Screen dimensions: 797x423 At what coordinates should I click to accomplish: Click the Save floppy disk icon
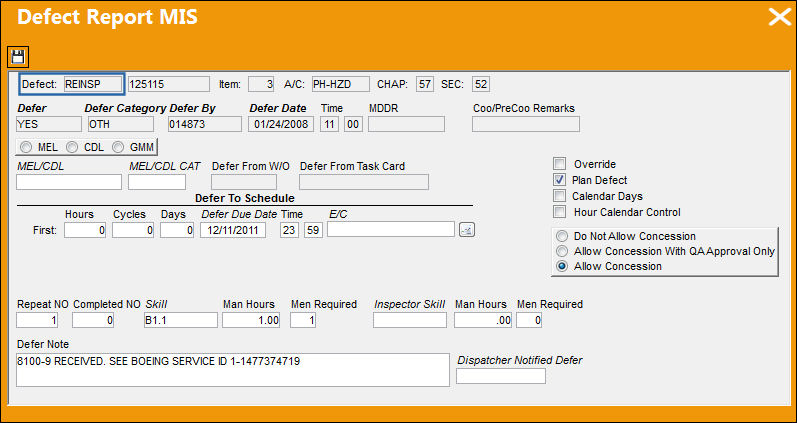[18, 56]
